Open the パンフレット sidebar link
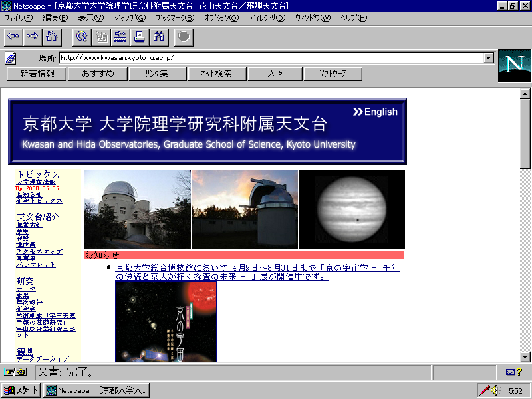 click(x=36, y=265)
